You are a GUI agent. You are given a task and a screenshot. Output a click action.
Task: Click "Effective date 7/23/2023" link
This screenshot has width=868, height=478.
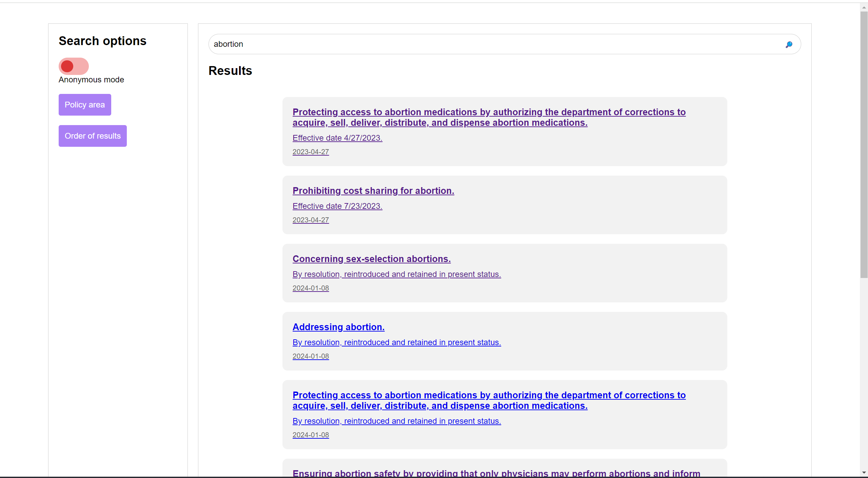[337, 206]
